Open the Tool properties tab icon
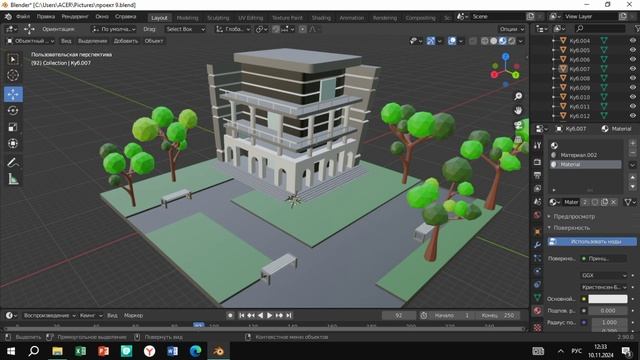 [x=538, y=146]
